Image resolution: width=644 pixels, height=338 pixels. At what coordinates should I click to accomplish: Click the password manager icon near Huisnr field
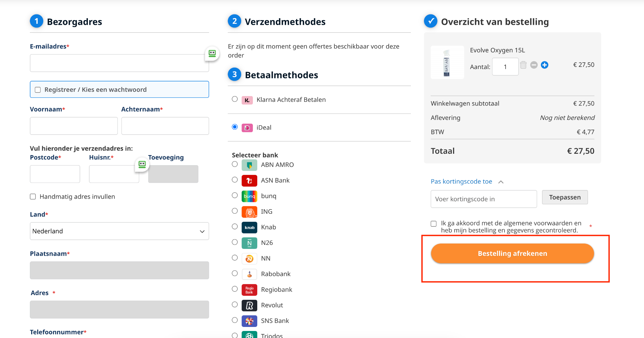142,164
